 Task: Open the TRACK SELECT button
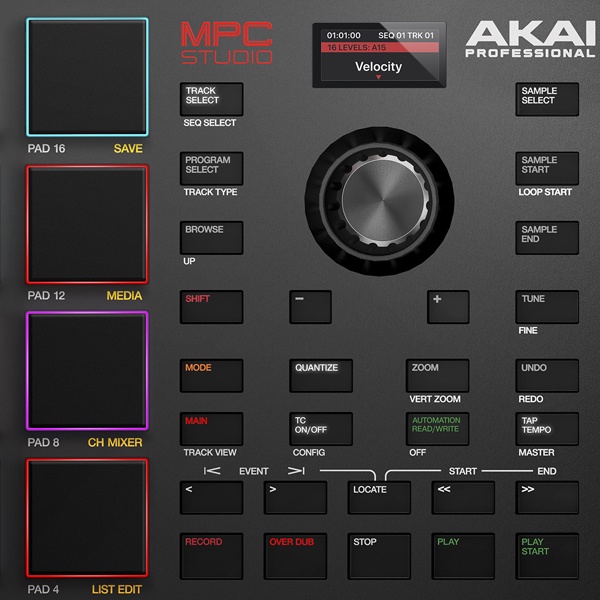tap(211, 98)
